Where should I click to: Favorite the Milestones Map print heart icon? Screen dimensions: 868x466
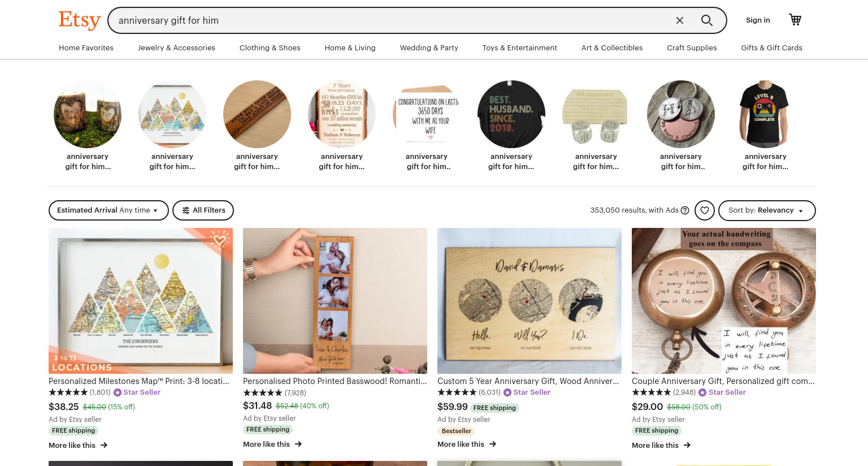click(219, 240)
